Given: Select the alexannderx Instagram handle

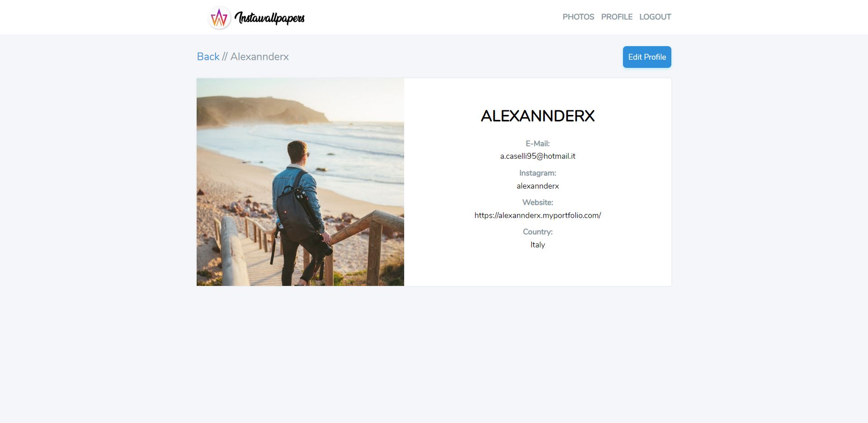Looking at the screenshot, I should pyautogui.click(x=538, y=186).
